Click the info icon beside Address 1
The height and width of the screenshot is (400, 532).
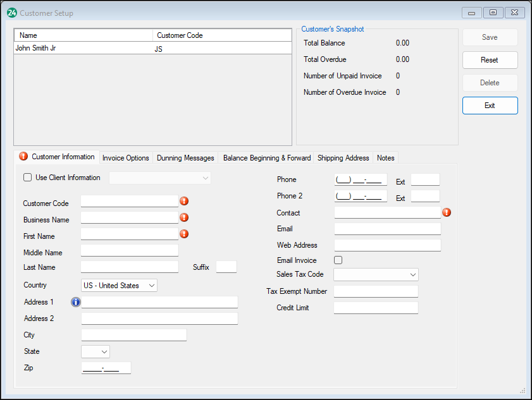click(75, 302)
